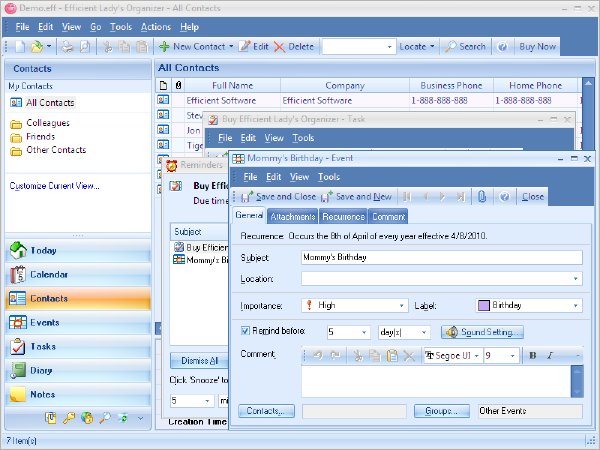Click the Contacts... button in Event window
This screenshot has height=450, width=600.
tap(266, 411)
